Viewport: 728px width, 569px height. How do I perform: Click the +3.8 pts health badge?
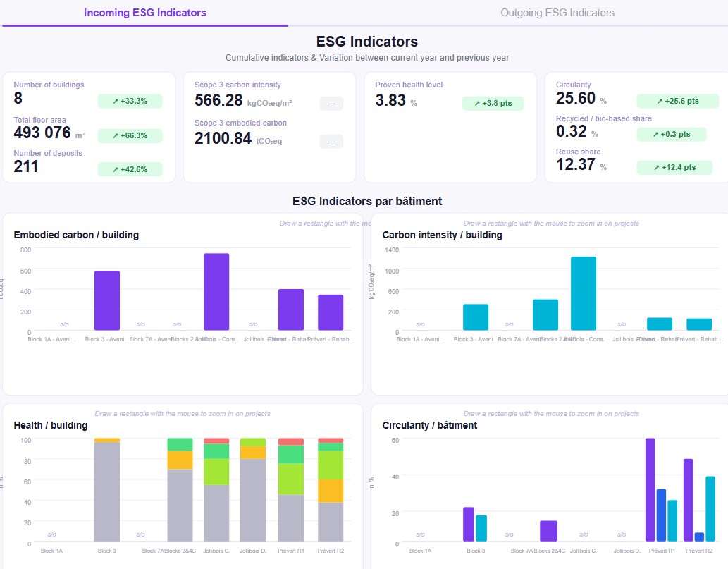point(493,103)
